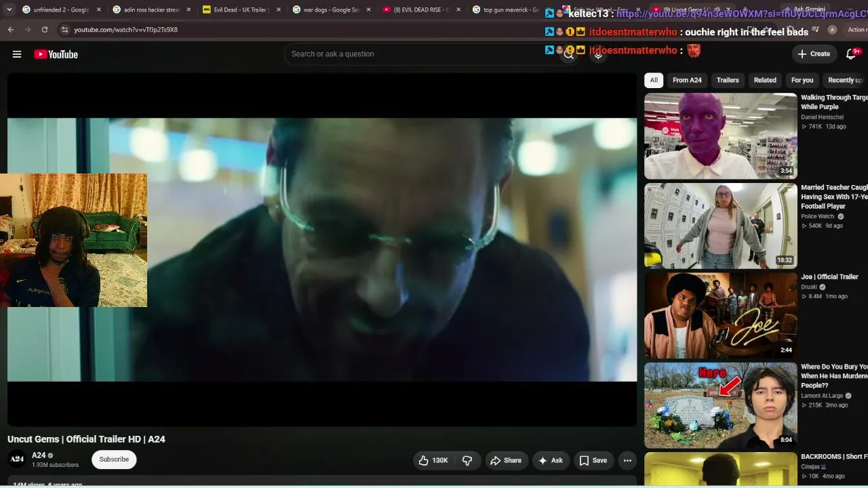Screen dimensions: 868x488
Task: Open 'Walking Through Target While Purple' thumbnail
Action: [721, 136]
